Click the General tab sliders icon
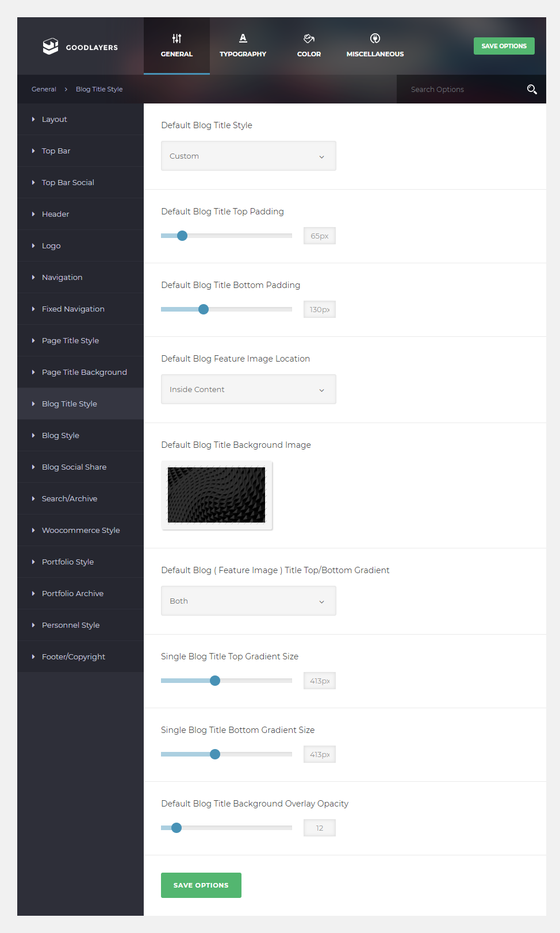This screenshot has width=560, height=933. [x=177, y=39]
